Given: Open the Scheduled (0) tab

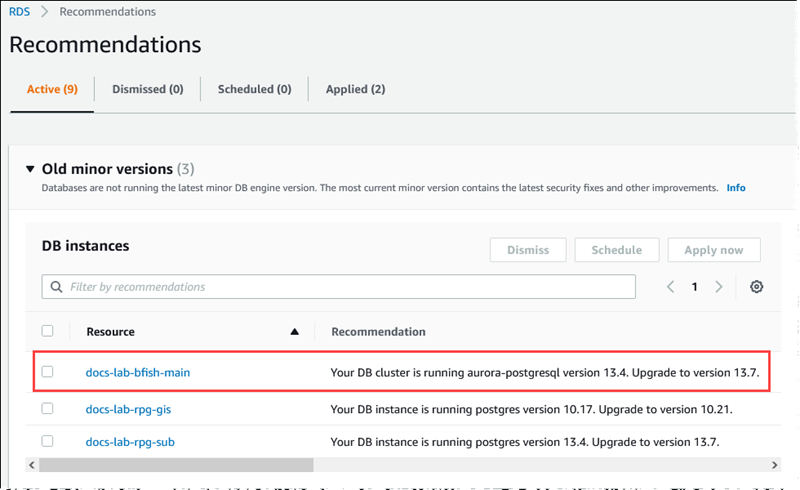Looking at the screenshot, I should tap(254, 89).
